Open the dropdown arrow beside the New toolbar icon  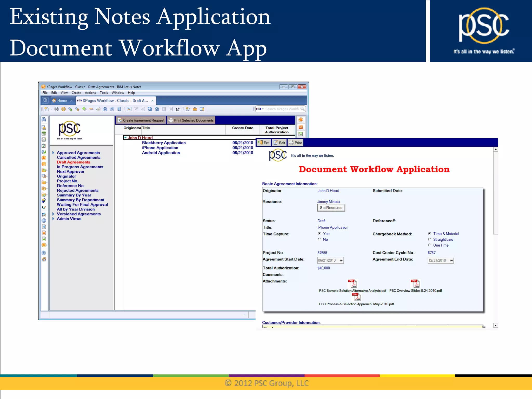pos(51,109)
